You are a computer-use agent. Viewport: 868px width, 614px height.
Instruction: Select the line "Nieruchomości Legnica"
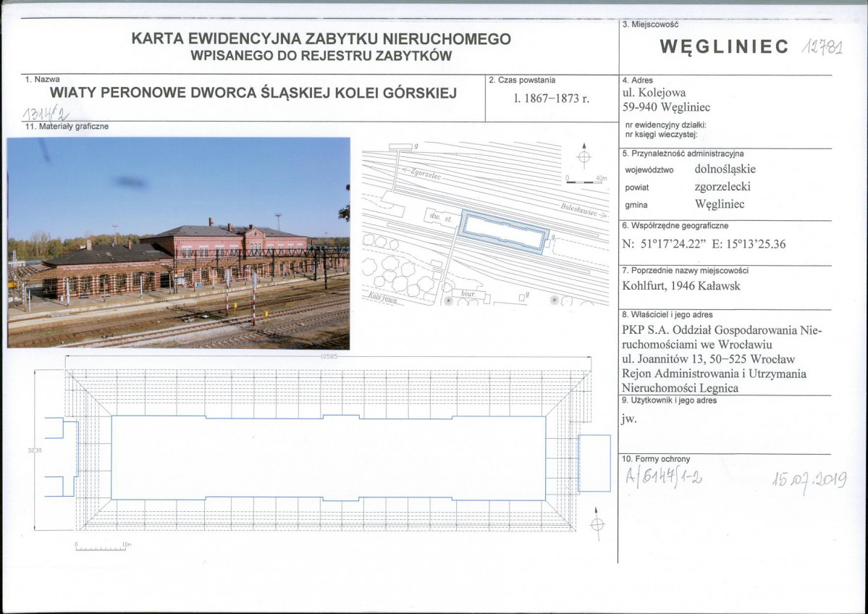[x=681, y=387]
